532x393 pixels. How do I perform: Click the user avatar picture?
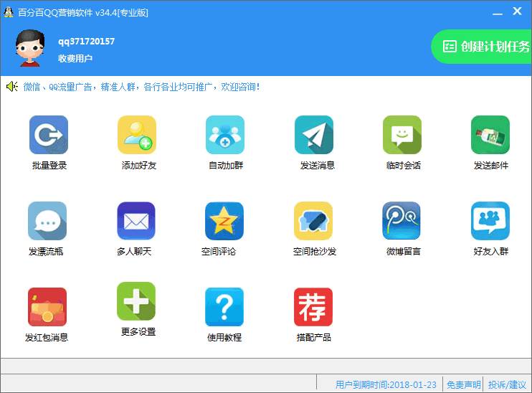click(x=30, y=48)
